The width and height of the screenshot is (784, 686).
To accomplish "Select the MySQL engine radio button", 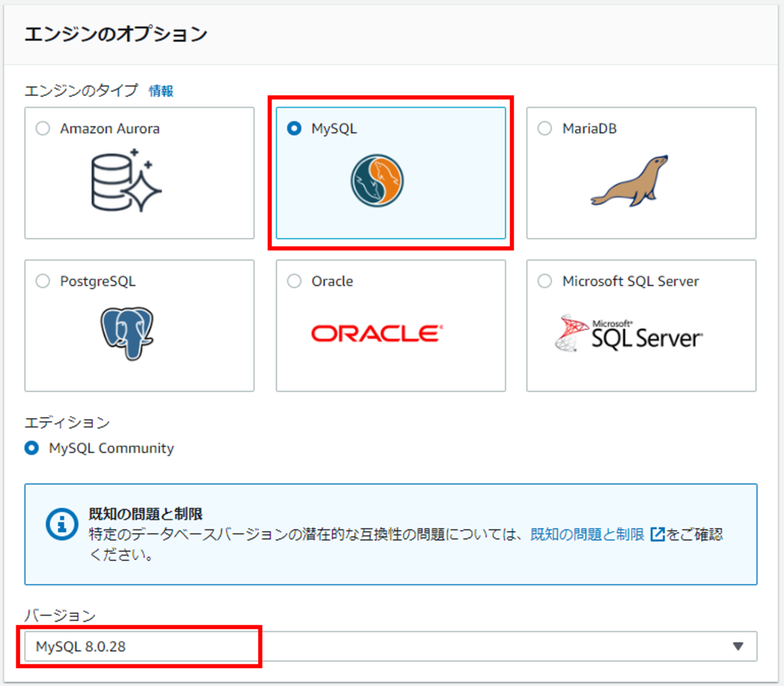I will [294, 129].
